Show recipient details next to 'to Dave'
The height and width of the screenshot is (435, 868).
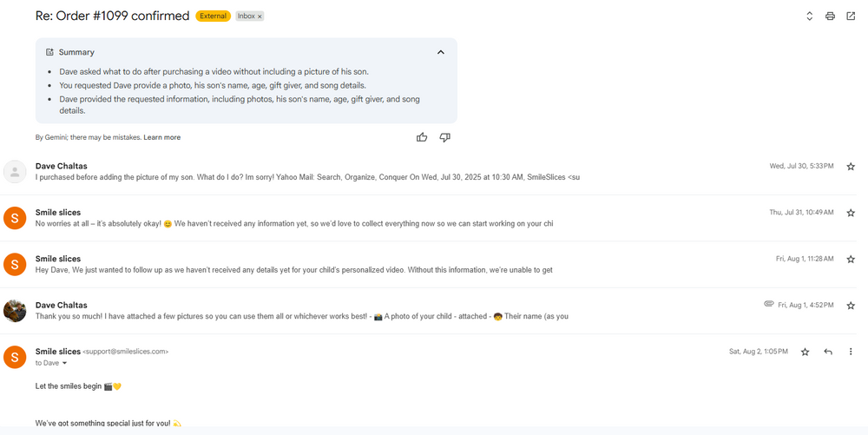click(64, 363)
